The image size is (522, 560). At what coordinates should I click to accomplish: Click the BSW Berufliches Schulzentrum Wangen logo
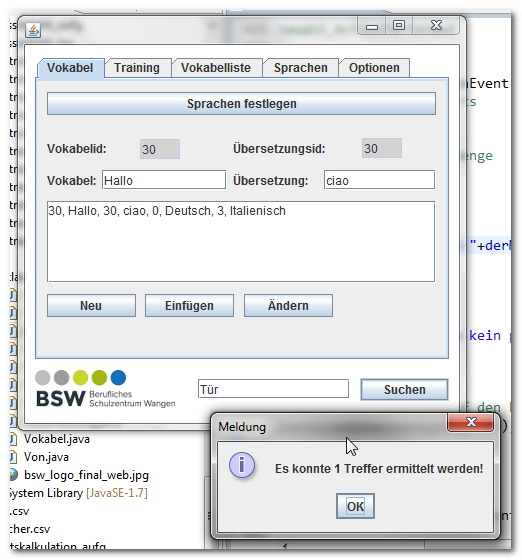105,389
